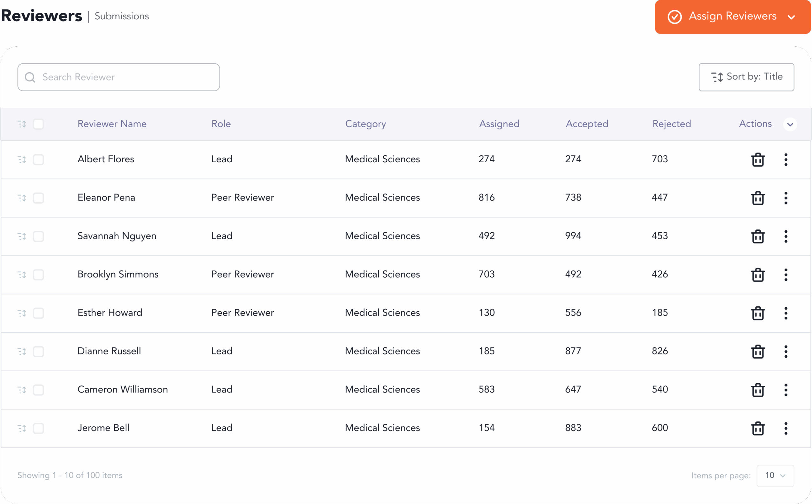Viewport: 812px width, 504px height.
Task: Click the search magnifier icon
Action: [30, 77]
